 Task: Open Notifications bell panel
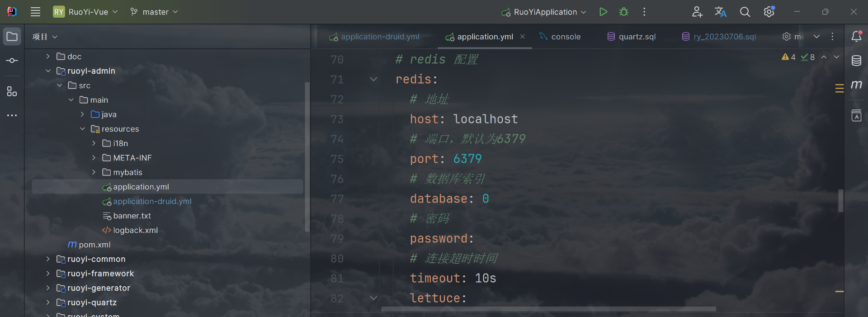click(856, 37)
